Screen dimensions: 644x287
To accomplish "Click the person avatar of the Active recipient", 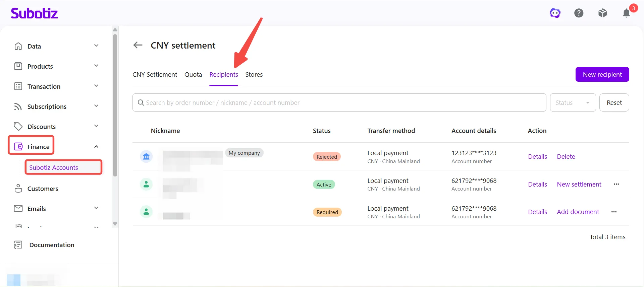I will [x=146, y=184].
